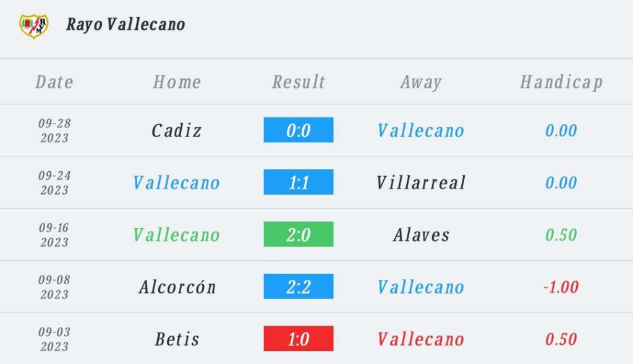Image resolution: width=633 pixels, height=364 pixels.
Task: Open the Rayo Vallecano team title
Action: [x=125, y=24]
